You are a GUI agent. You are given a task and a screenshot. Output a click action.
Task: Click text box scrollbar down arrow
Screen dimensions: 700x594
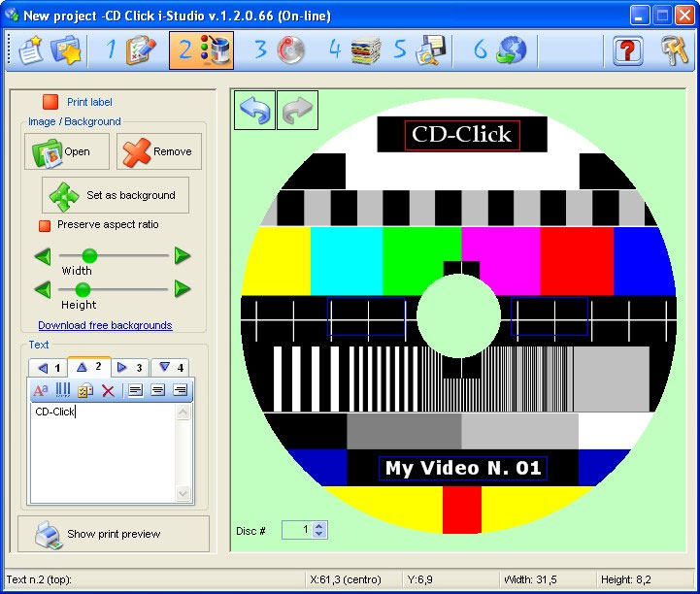[183, 493]
